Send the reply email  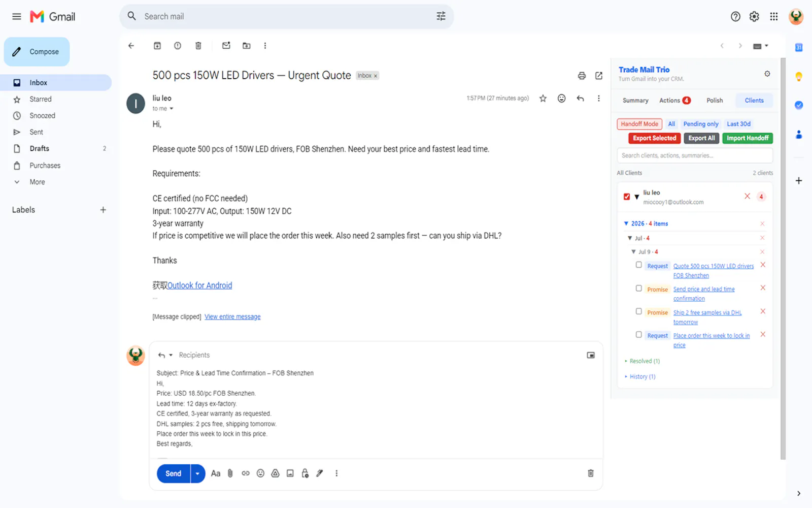[174, 473]
